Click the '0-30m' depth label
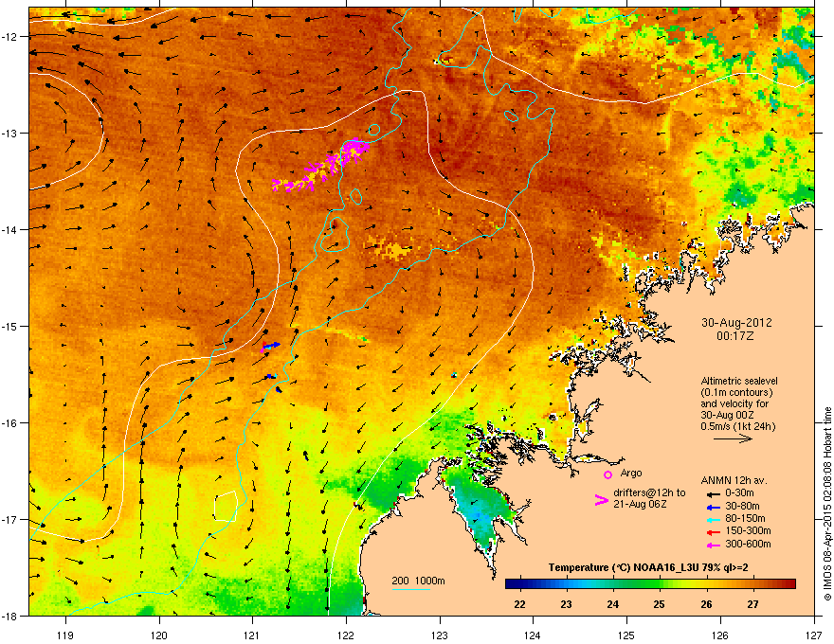This screenshot has height=644, width=834. pyautogui.click(x=740, y=493)
